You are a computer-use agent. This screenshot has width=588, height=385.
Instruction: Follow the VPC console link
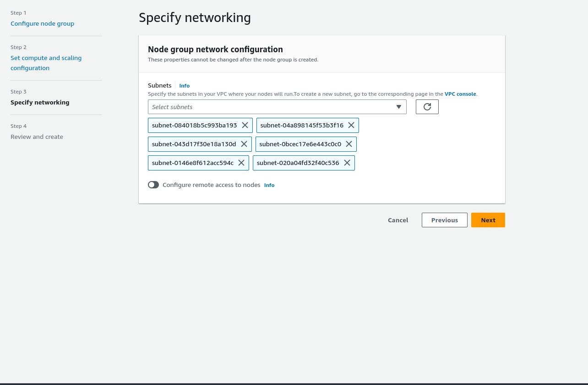460,94
